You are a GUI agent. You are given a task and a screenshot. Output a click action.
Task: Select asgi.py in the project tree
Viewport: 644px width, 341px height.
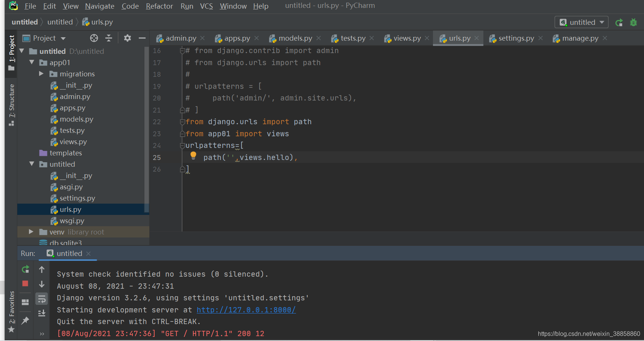click(71, 187)
